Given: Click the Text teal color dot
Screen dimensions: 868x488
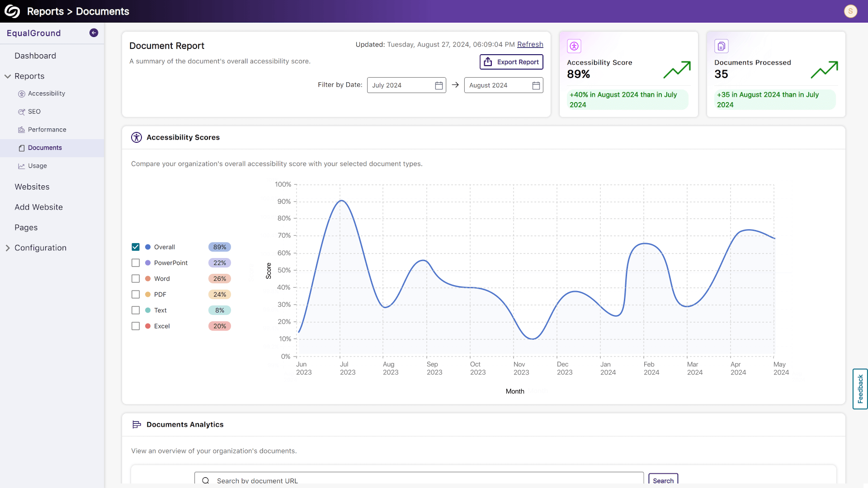Looking at the screenshot, I should 148,310.
